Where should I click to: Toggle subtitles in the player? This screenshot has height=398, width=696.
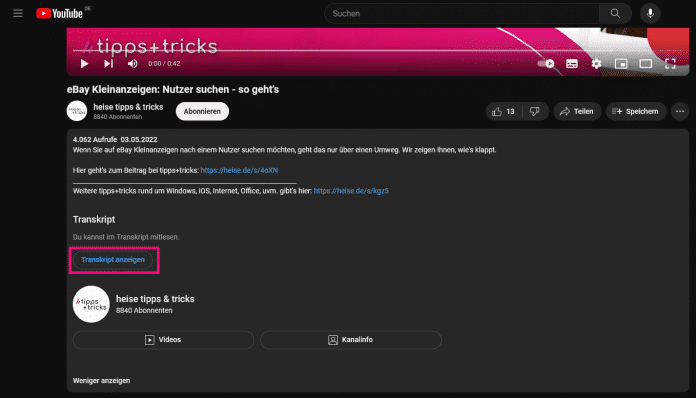tap(572, 64)
